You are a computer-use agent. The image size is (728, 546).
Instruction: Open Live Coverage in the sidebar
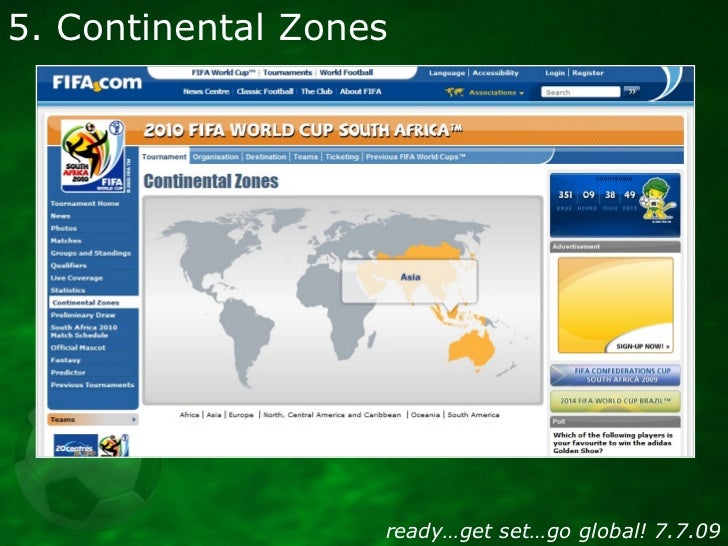77,278
